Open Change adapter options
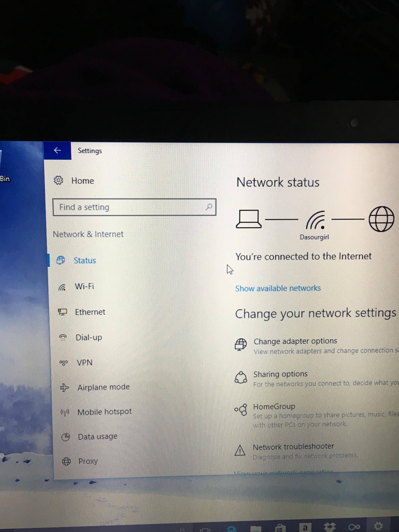 coord(295,341)
